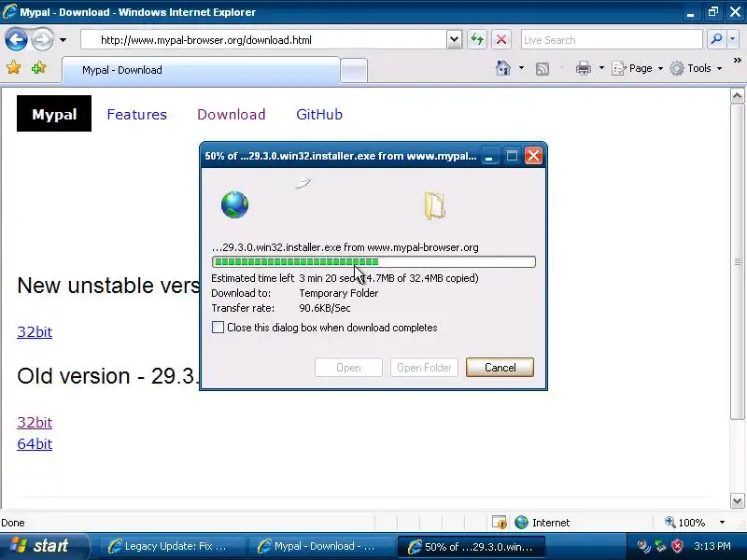Click the old version 64bit link
The height and width of the screenshot is (560, 747).
click(x=35, y=443)
